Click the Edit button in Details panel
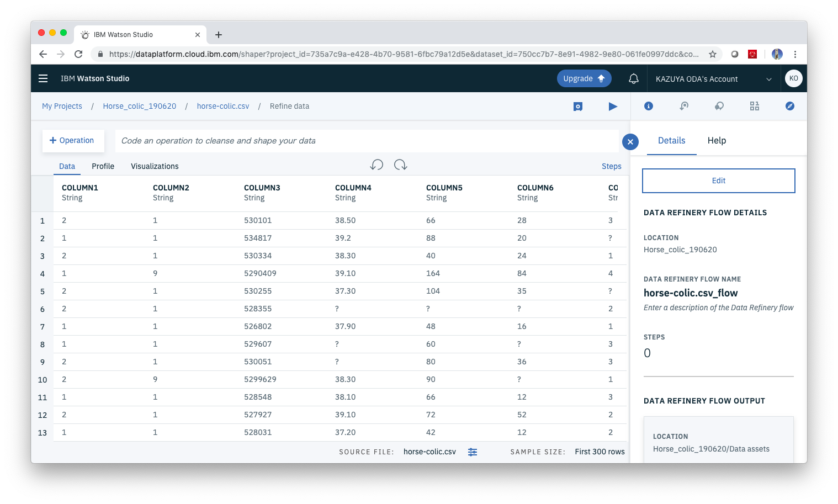838x504 pixels. [718, 181]
